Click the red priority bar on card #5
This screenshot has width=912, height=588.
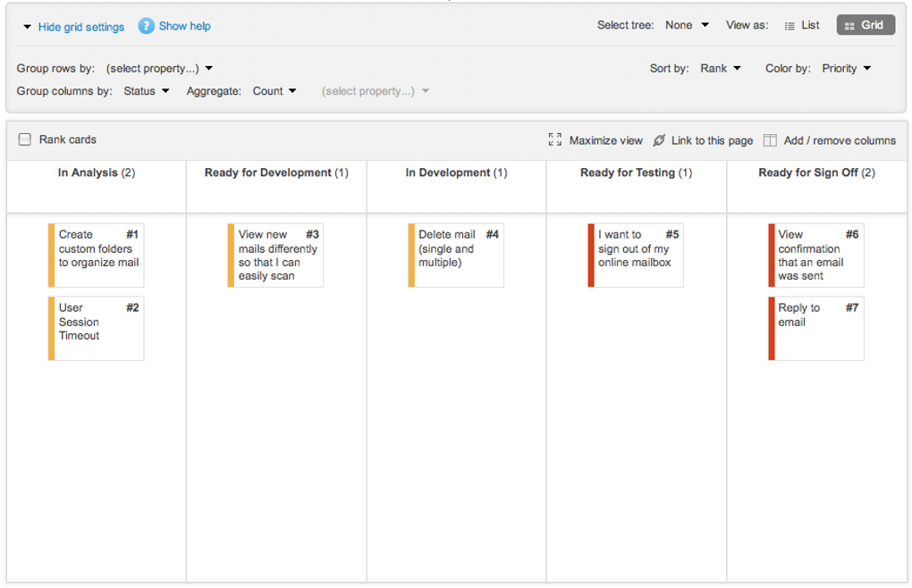pyautogui.click(x=591, y=256)
